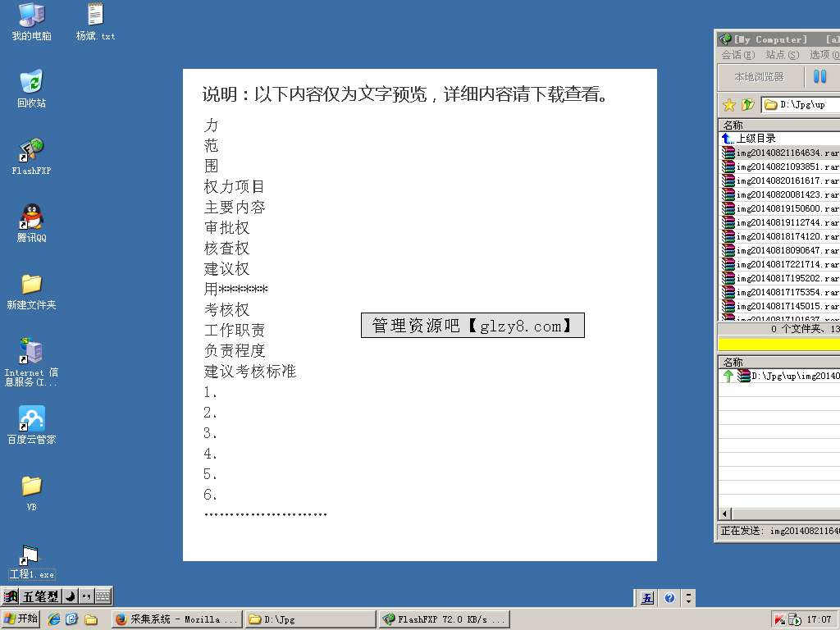This screenshot has height=630, width=840.
Task: Select file img20140818090647.rar
Action: pos(779,250)
